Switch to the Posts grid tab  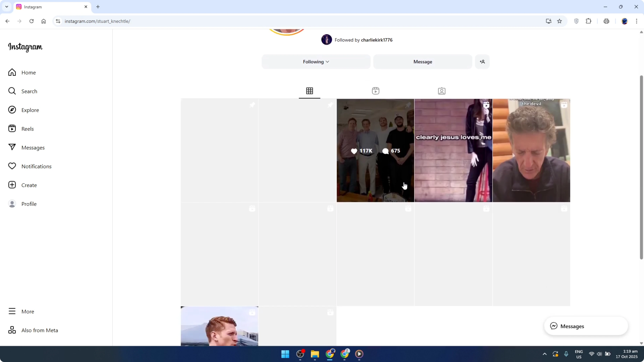pos(309,91)
